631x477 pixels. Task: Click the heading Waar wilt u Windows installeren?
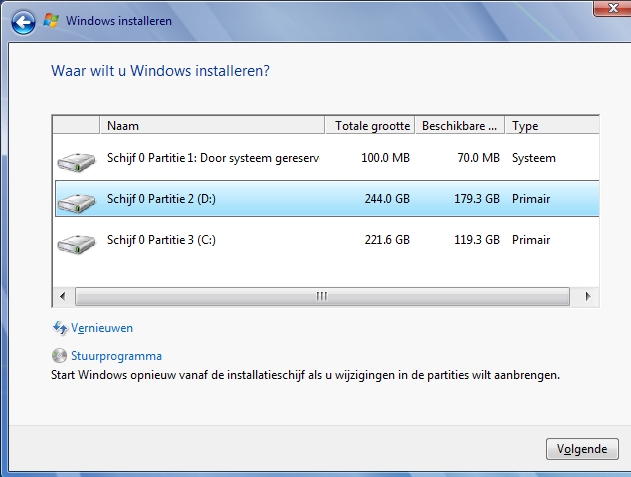click(x=160, y=71)
